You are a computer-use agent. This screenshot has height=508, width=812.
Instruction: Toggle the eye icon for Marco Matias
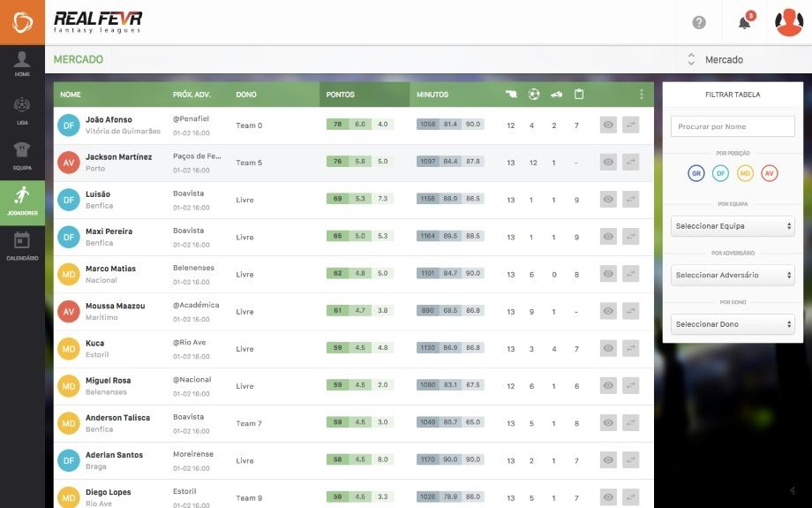point(608,274)
